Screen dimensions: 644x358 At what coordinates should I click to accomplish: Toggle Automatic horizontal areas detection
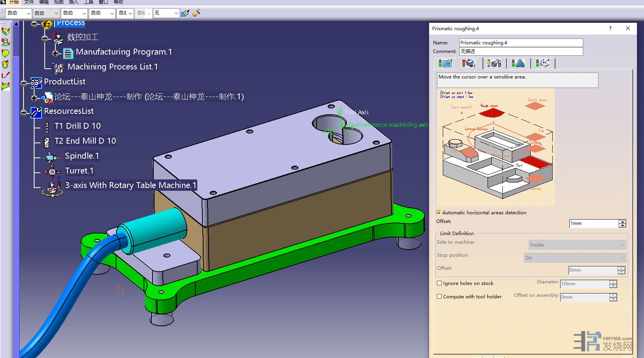pos(438,212)
